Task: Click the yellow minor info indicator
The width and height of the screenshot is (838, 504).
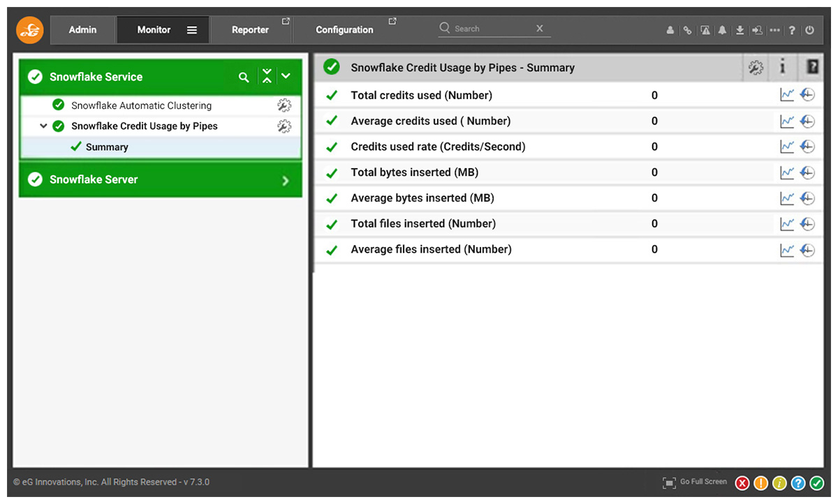Action: click(x=780, y=483)
